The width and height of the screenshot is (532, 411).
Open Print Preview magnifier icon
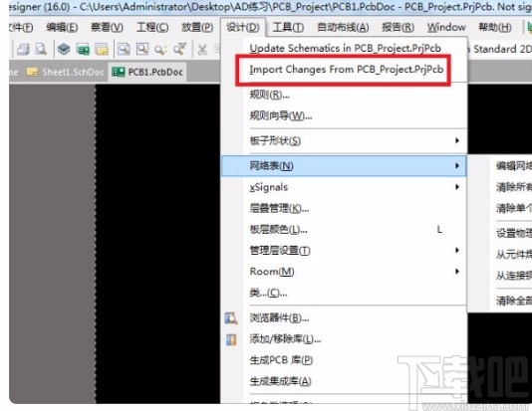pos(42,50)
